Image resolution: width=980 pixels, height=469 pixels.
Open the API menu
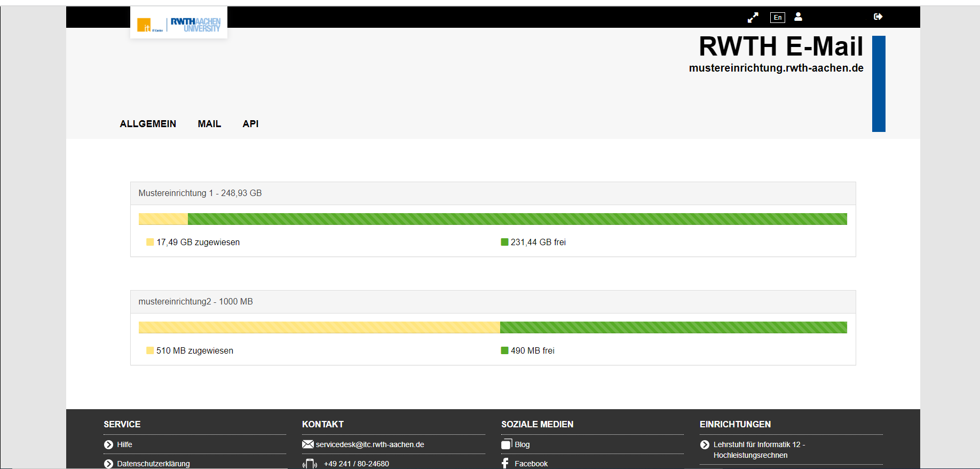(x=250, y=124)
